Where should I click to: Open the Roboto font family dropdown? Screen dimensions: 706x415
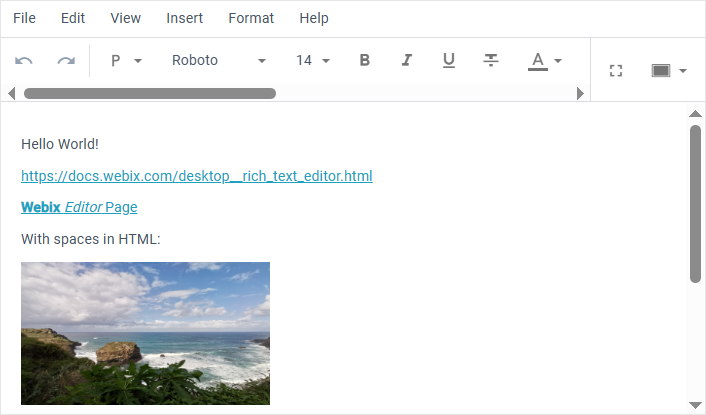[x=218, y=60]
